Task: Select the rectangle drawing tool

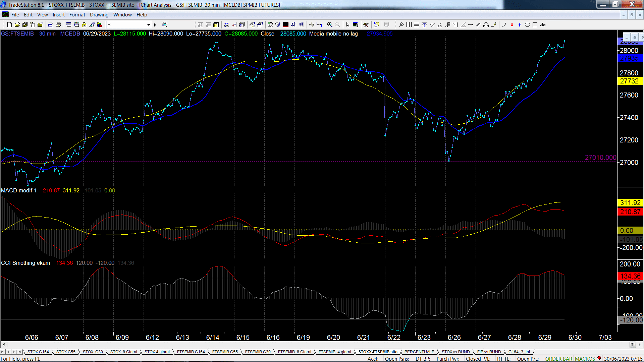Action: [535, 25]
